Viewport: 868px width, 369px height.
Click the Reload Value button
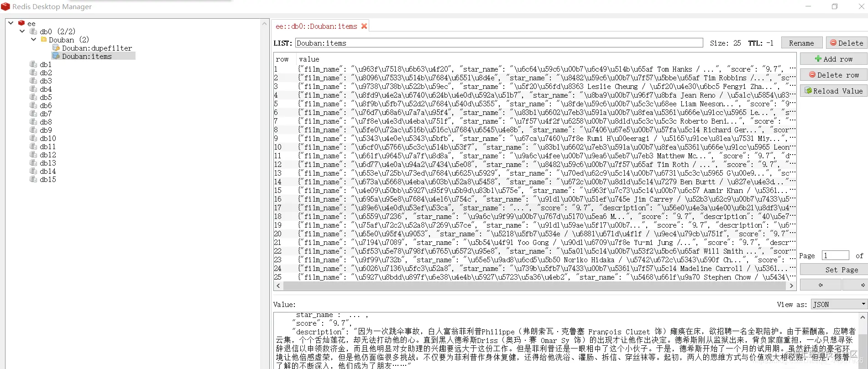[833, 91]
